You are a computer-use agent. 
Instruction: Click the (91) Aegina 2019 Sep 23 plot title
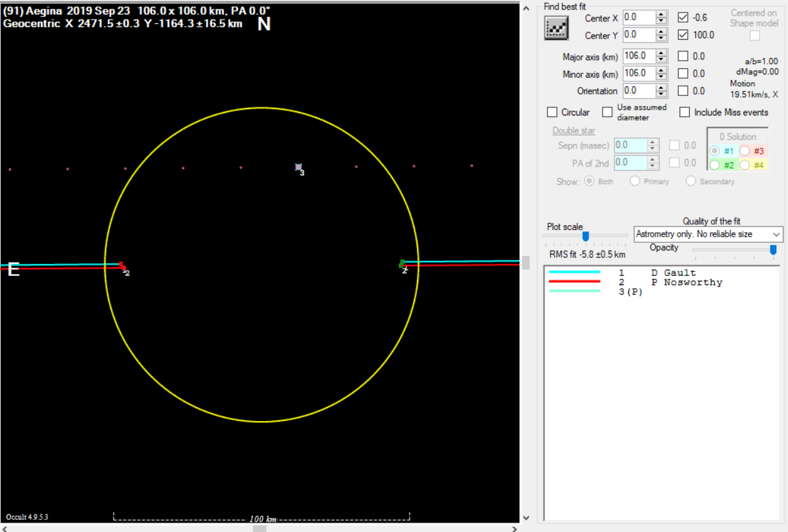coord(137,11)
